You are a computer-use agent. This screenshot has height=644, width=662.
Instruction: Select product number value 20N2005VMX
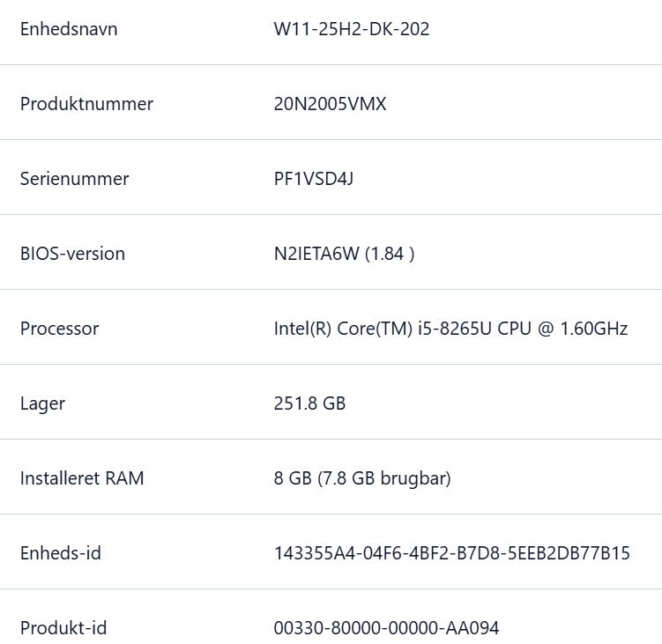click(x=330, y=104)
